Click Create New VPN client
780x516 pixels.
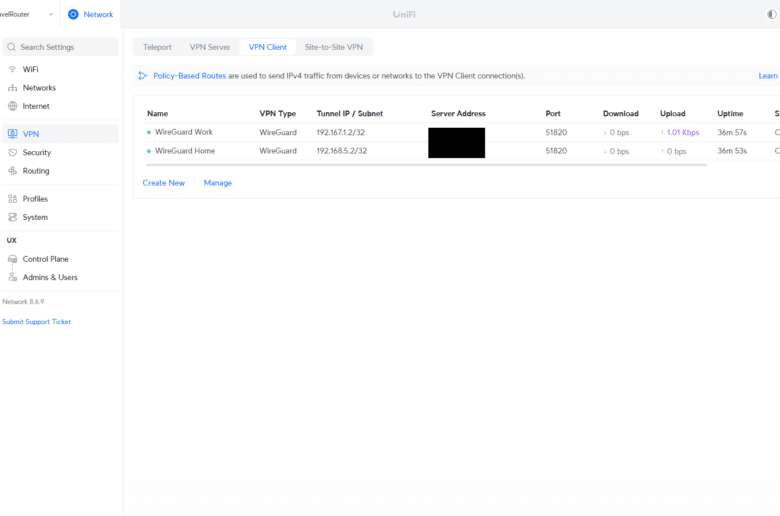click(x=164, y=183)
